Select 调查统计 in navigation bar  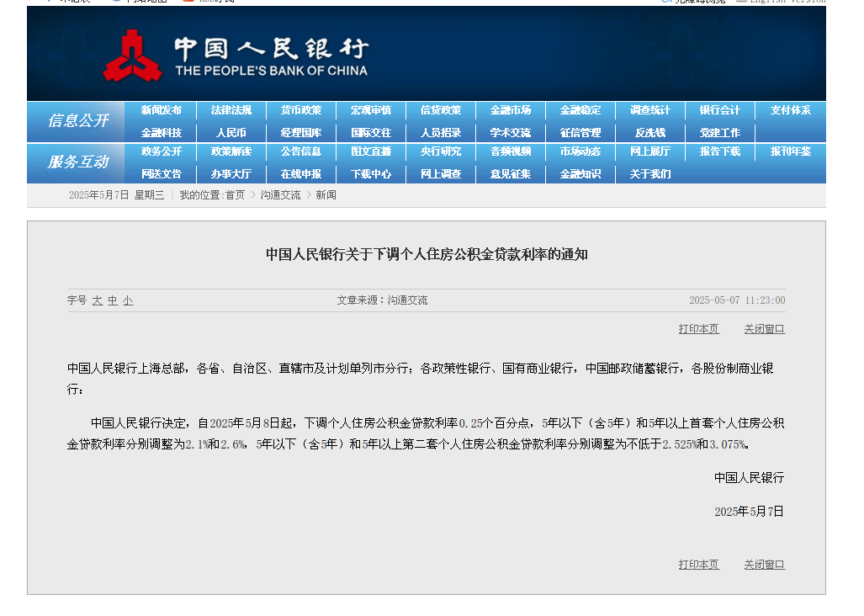[x=649, y=110]
